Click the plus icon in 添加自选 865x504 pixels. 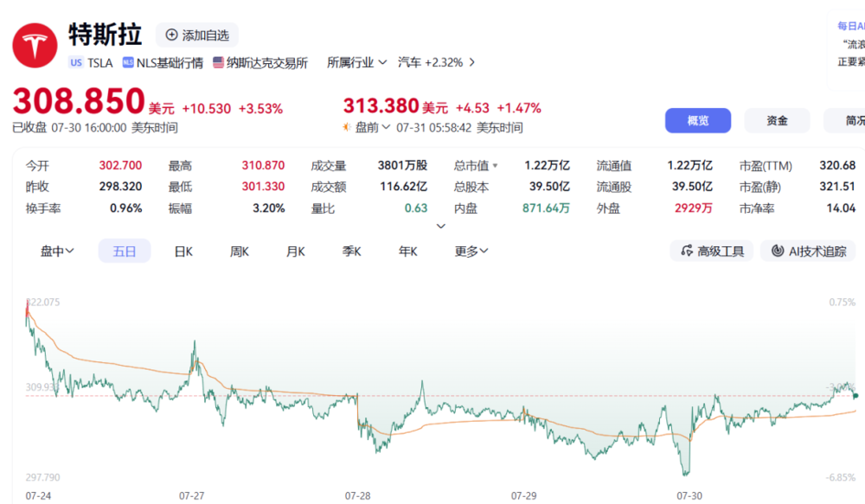pyautogui.click(x=171, y=35)
